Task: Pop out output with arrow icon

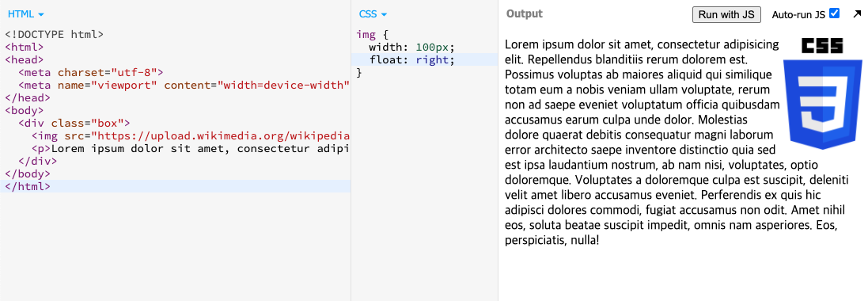Action: (857, 14)
